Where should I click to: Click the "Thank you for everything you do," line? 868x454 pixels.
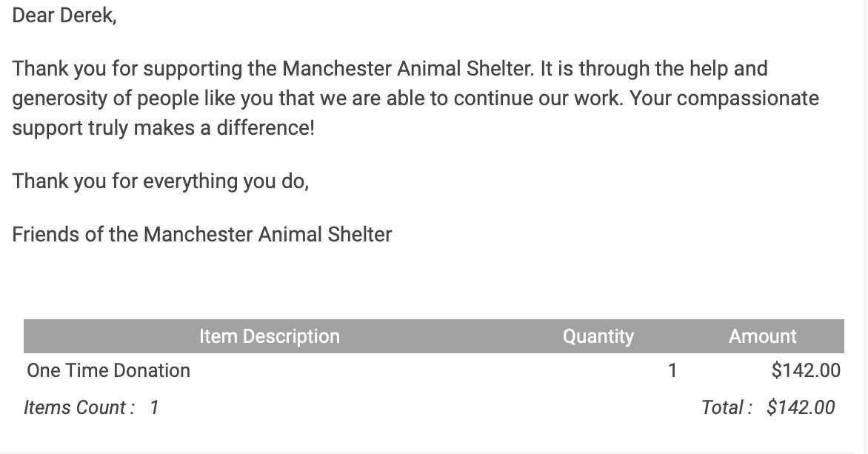click(x=161, y=181)
